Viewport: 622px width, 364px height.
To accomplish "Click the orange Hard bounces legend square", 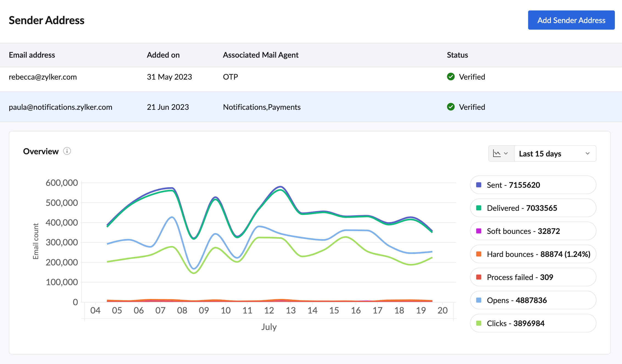I will coord(479,254).
